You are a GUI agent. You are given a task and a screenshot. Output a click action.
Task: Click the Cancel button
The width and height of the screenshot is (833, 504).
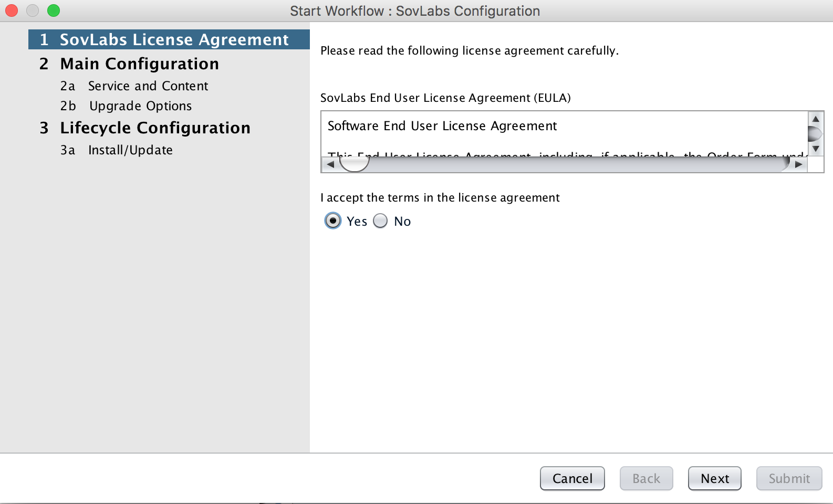572,478
